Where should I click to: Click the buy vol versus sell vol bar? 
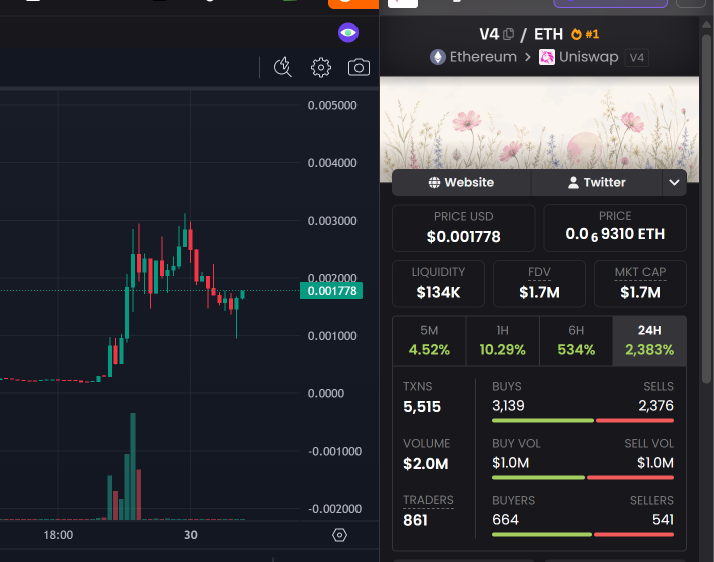coord(583,478)
